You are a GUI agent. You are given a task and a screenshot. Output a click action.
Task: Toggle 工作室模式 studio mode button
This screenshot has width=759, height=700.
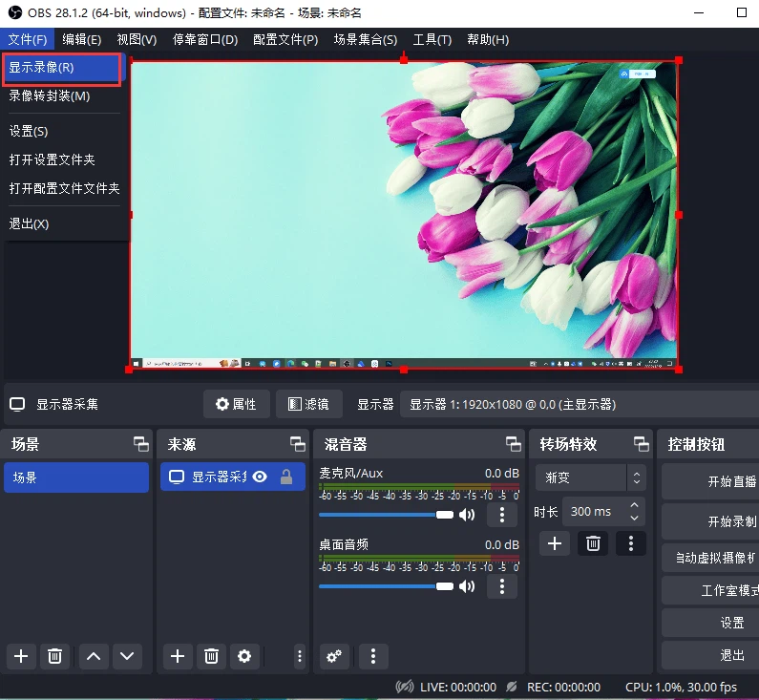point(710,590)
